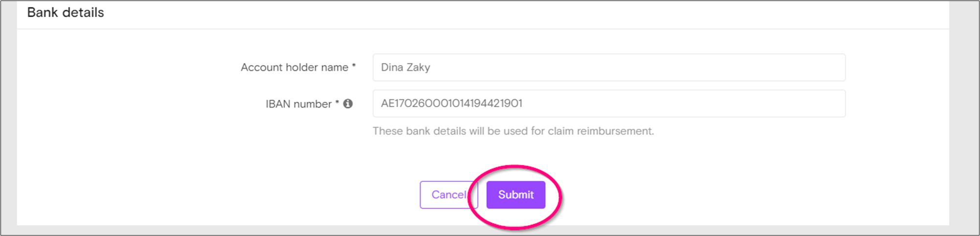The image size is (980, 236).
Task: Click the purple Submit button
Action: [x=515, y=194]
